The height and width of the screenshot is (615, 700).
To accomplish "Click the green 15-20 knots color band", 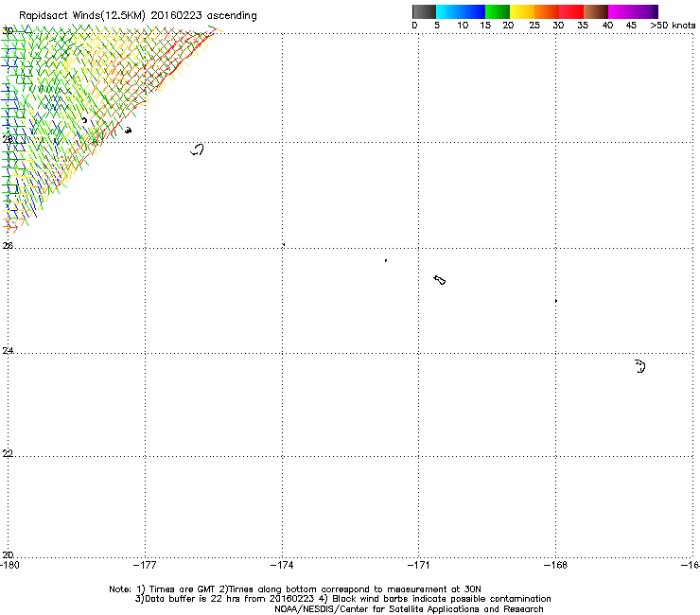I will pyautogui.click(x=498, y=11).
